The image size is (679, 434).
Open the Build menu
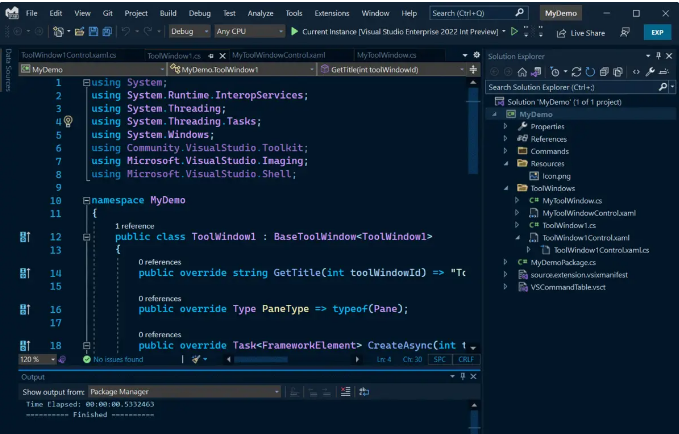point(168,13)
